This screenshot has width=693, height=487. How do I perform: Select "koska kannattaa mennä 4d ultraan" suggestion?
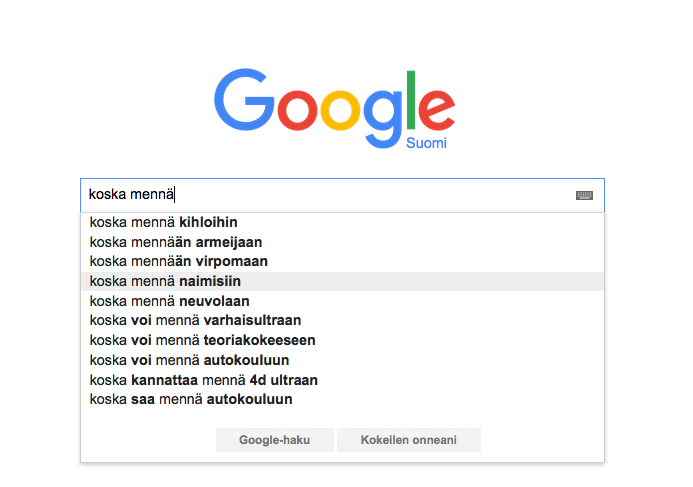342,380
